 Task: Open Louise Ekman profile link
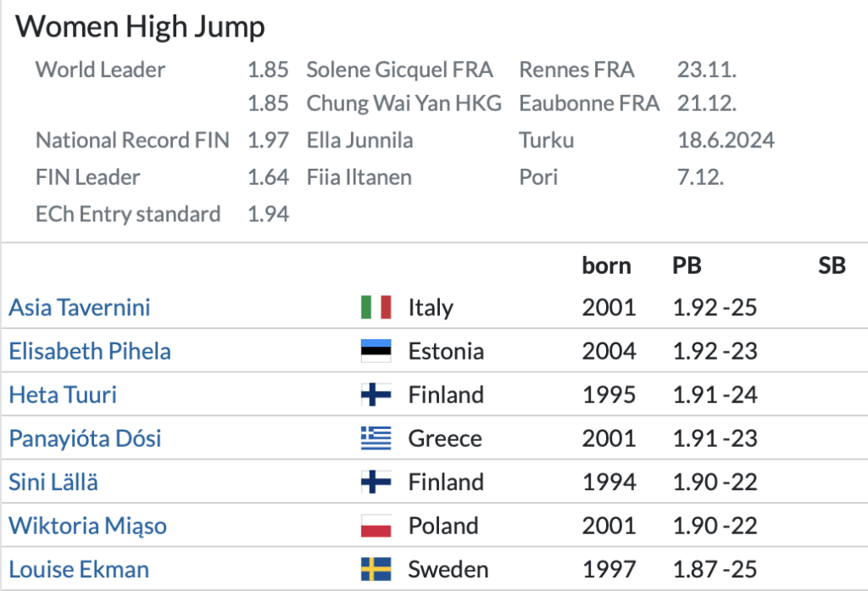pos(79,569)
